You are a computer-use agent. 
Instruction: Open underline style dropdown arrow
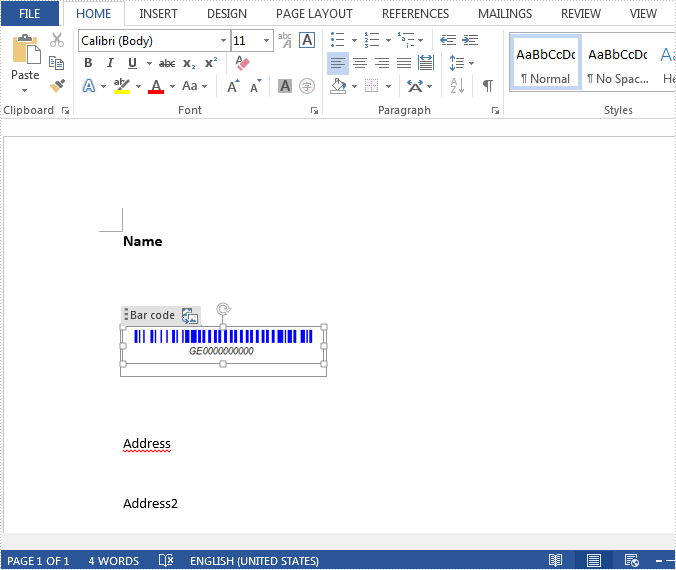tap(149, 63)
